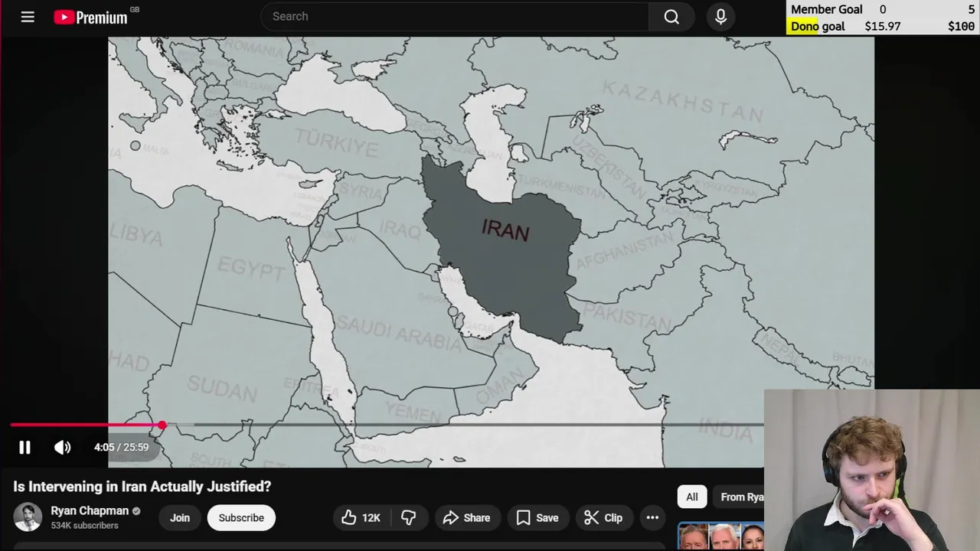Open the three-dot more actions menu

(652, 518)
